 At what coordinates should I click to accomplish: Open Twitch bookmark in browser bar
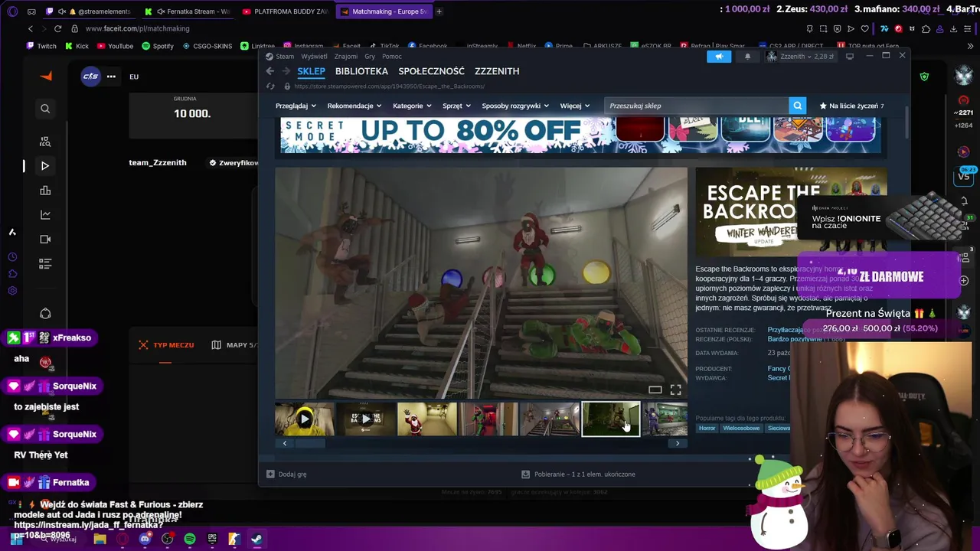(41, 46)
